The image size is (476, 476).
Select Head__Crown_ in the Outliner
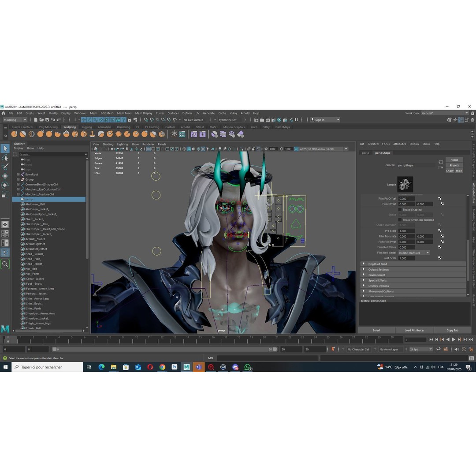(x=34, y=254)
